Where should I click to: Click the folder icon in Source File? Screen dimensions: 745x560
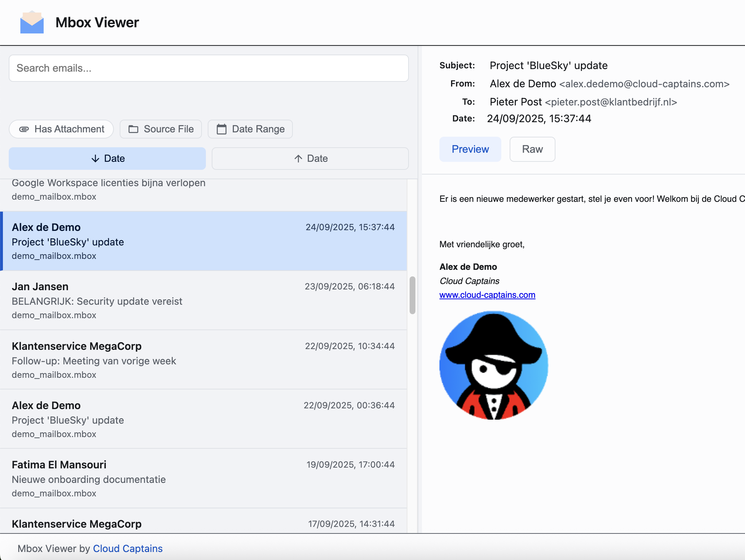point(134,129)
